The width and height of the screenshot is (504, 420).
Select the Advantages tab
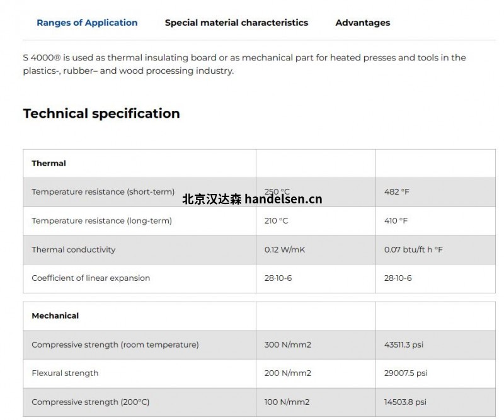(362, 23)
